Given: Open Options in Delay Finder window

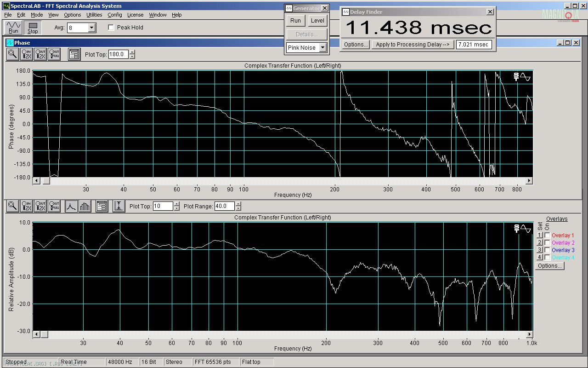Looking at the screenshot, I should click(x=356, y=45).
